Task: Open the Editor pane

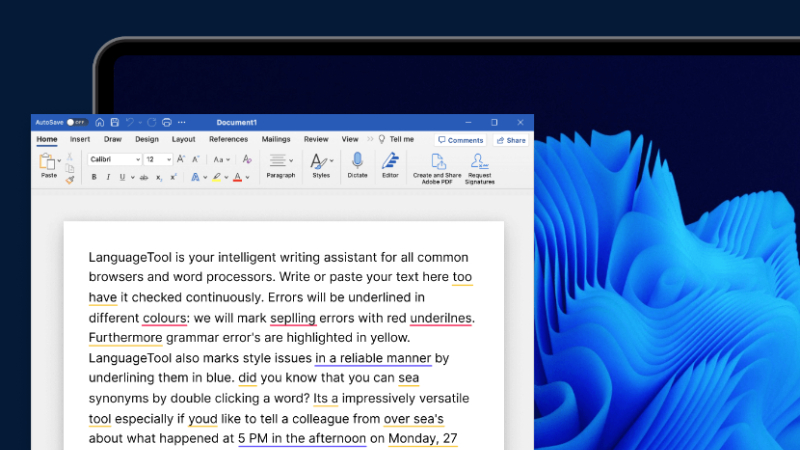Action: tap(390, 166)
